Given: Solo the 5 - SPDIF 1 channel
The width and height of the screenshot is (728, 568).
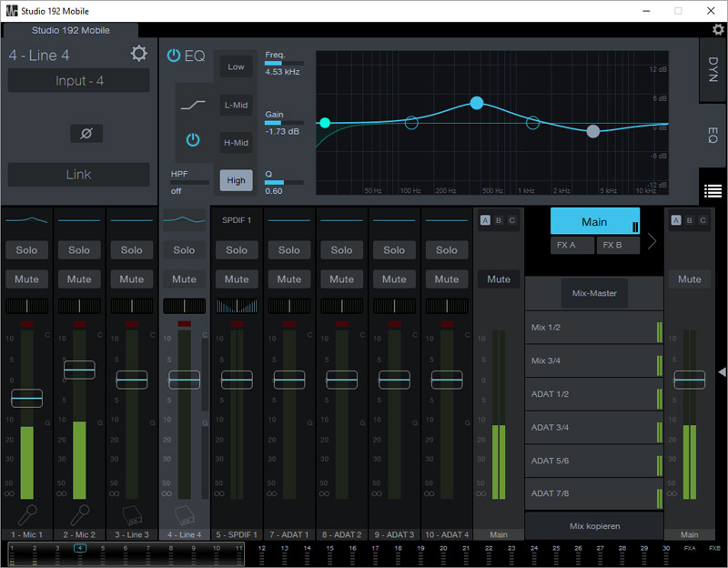Looking at the screenshot, I should pos(237,250).
